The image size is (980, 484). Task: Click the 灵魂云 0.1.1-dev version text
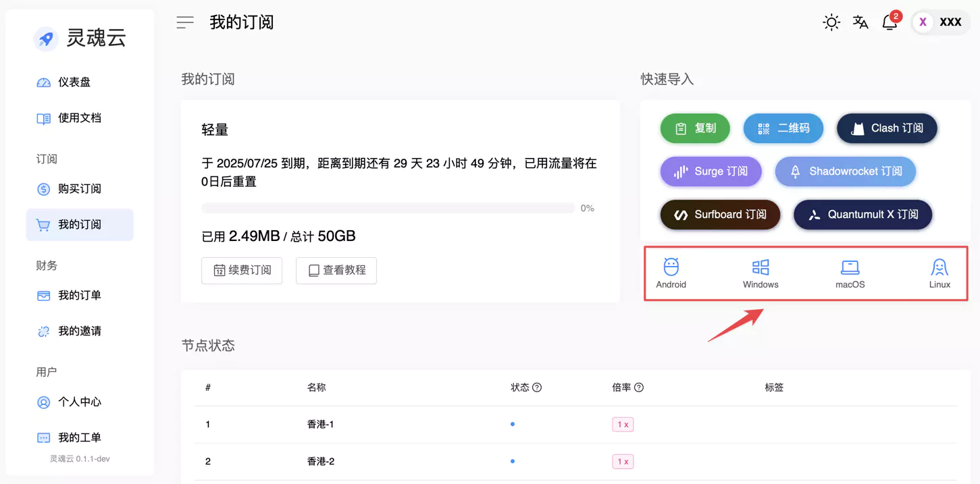pos(80,459)
